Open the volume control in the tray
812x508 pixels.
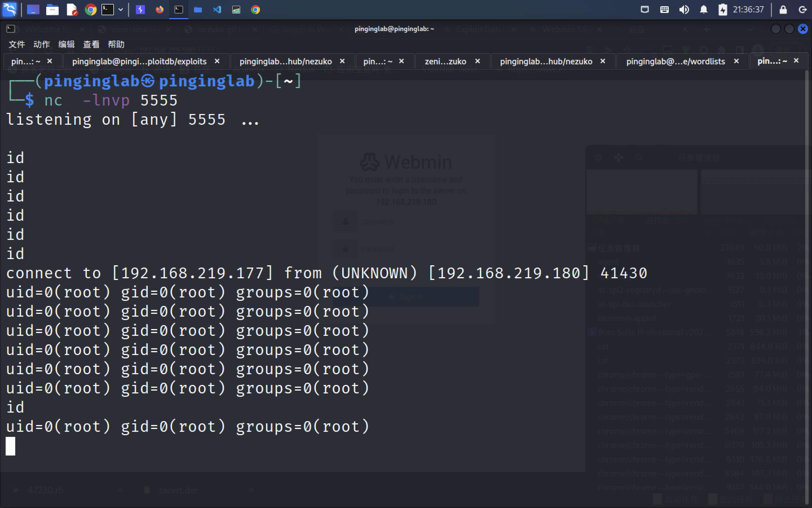coord(684,9)
